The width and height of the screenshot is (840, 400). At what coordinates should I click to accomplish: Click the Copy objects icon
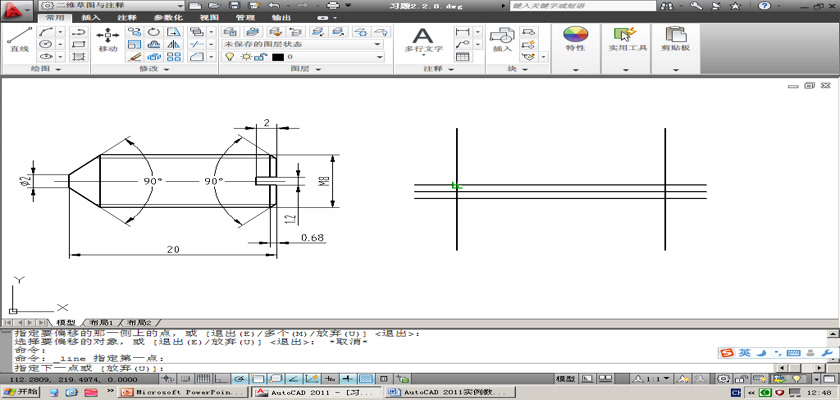point(134,32)
